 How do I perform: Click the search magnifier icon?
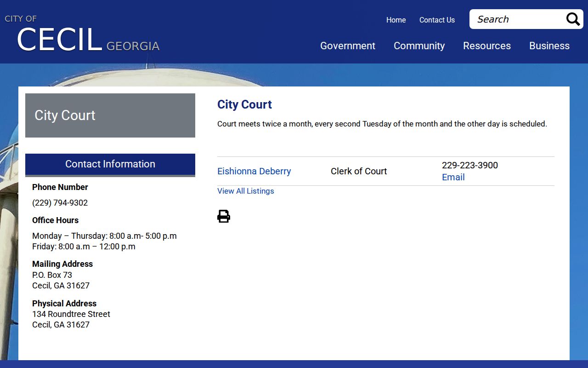(573, 19)
